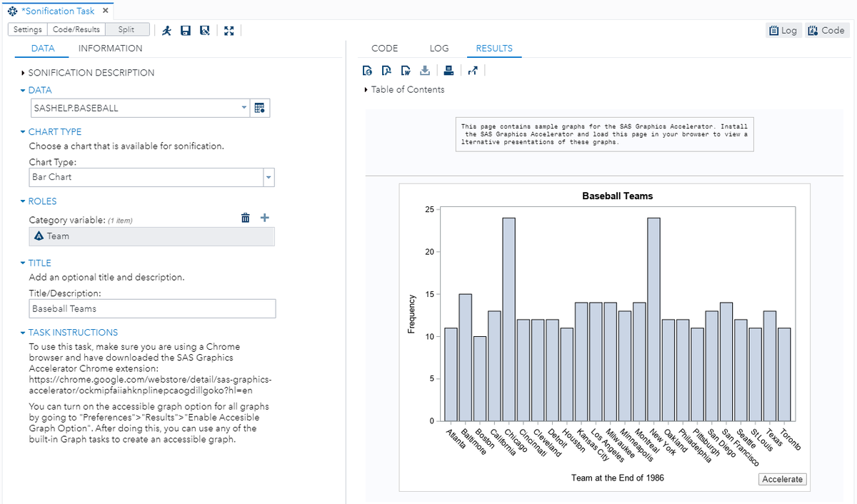Collapse the TITLE section
857x504 pixels.
click(x=36, y=263)
